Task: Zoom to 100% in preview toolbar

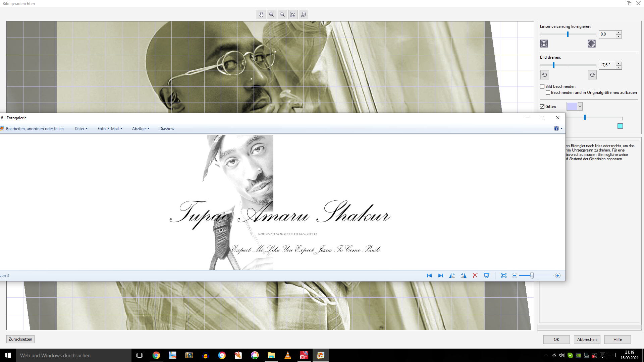Action: coord(304,14)
